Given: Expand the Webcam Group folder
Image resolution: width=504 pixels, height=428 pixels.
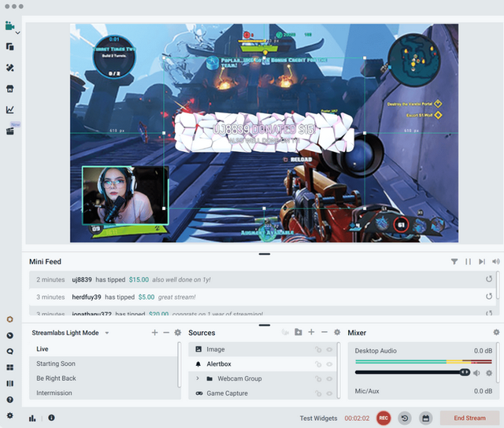Looking at the screenshot, I should [198, 378].
